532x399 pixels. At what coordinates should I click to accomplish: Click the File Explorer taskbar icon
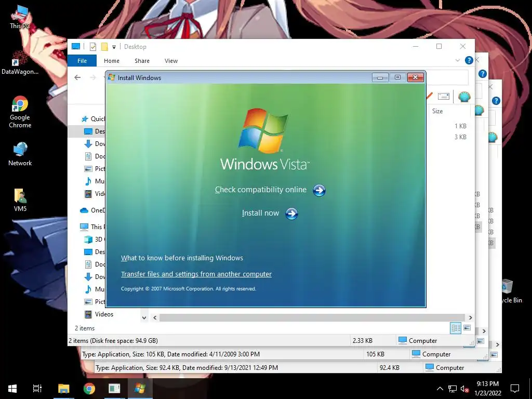coord(63,389)
